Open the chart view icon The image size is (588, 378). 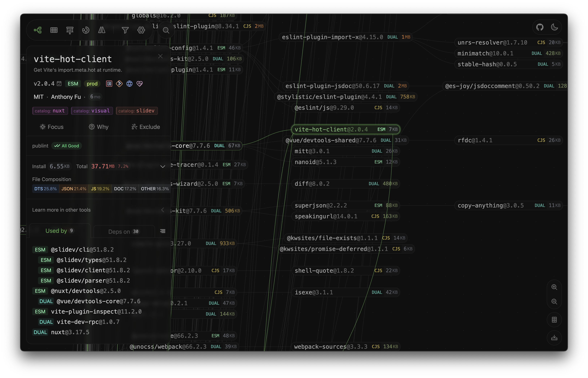click(x=86, y=30)
